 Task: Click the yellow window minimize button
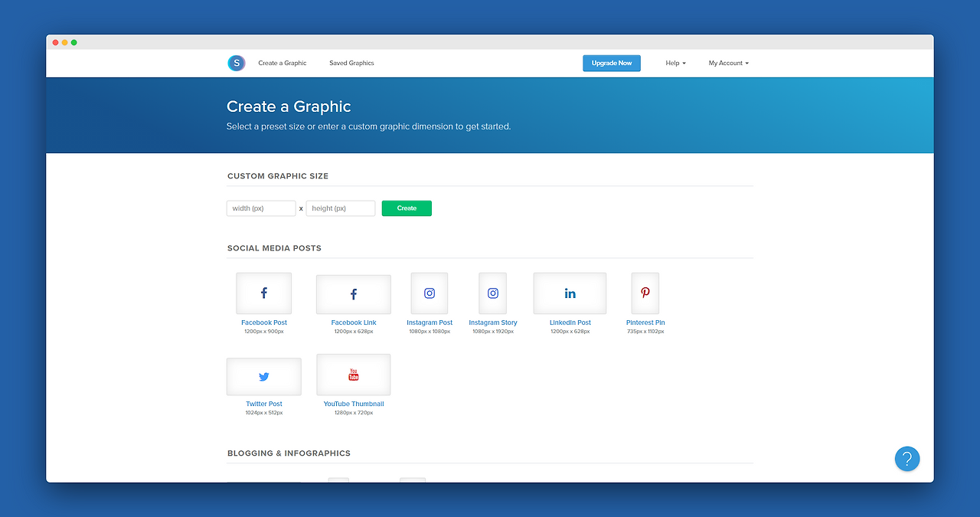(65, 42)
